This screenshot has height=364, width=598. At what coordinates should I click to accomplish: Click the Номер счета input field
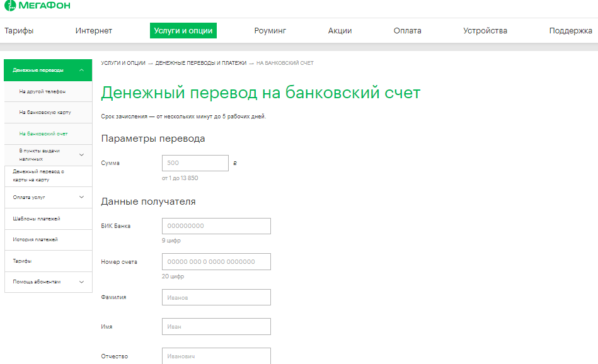[216, 261]
